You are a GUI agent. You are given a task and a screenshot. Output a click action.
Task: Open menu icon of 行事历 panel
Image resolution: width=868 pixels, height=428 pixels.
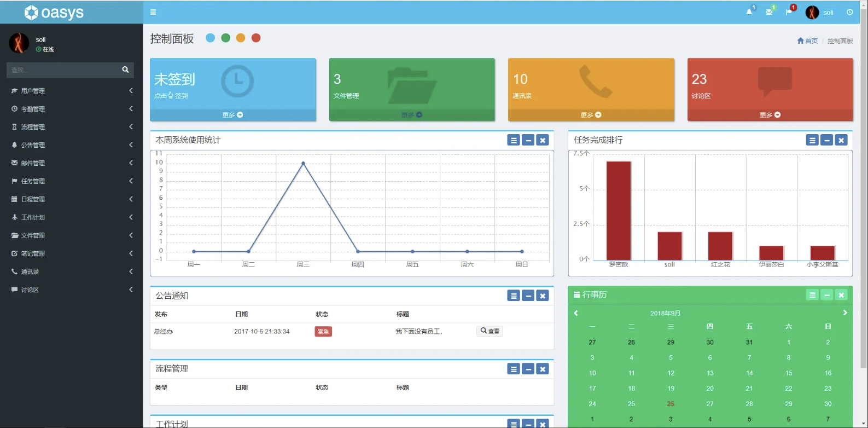(812, 295)
